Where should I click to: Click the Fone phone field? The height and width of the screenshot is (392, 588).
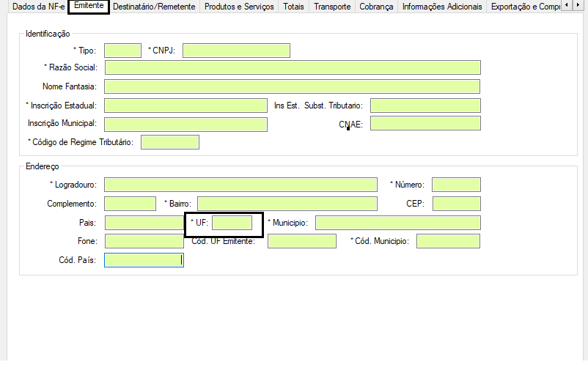[144, 241]
